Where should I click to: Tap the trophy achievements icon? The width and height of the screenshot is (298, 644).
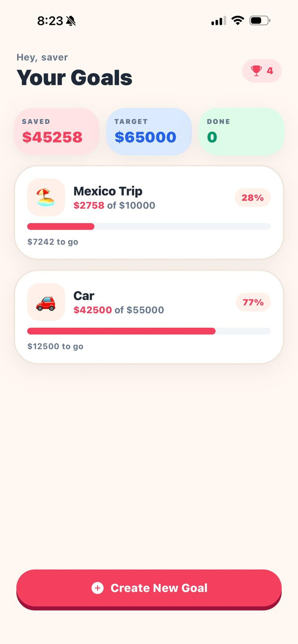coord(256,71)
